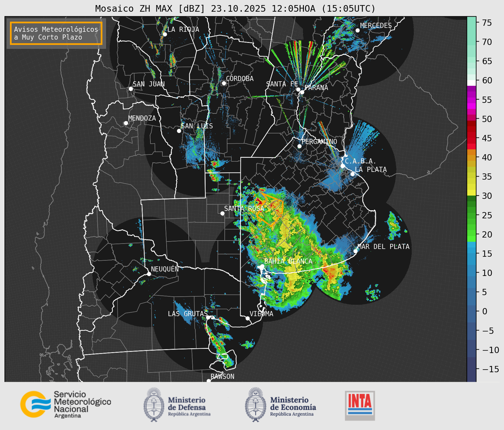The image size is (504, 430).
Task: Click the MERCEDES city marker dot
Action: click(357, 31)
